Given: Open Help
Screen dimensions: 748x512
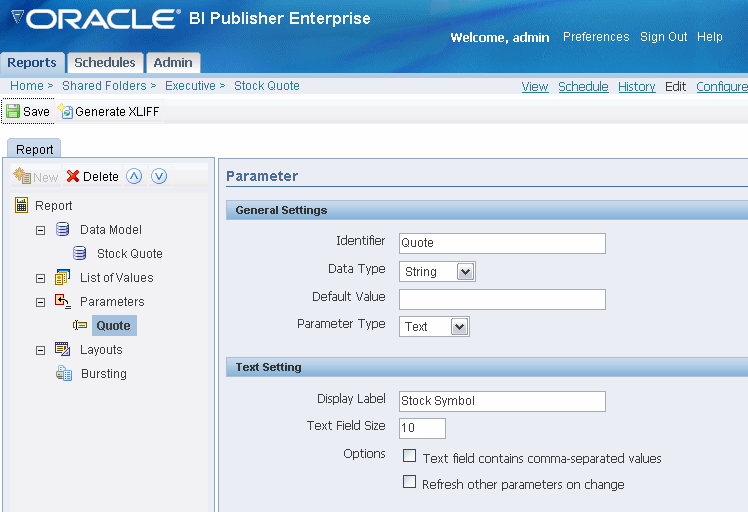Looking at the screenshot, I should point(709,37).
